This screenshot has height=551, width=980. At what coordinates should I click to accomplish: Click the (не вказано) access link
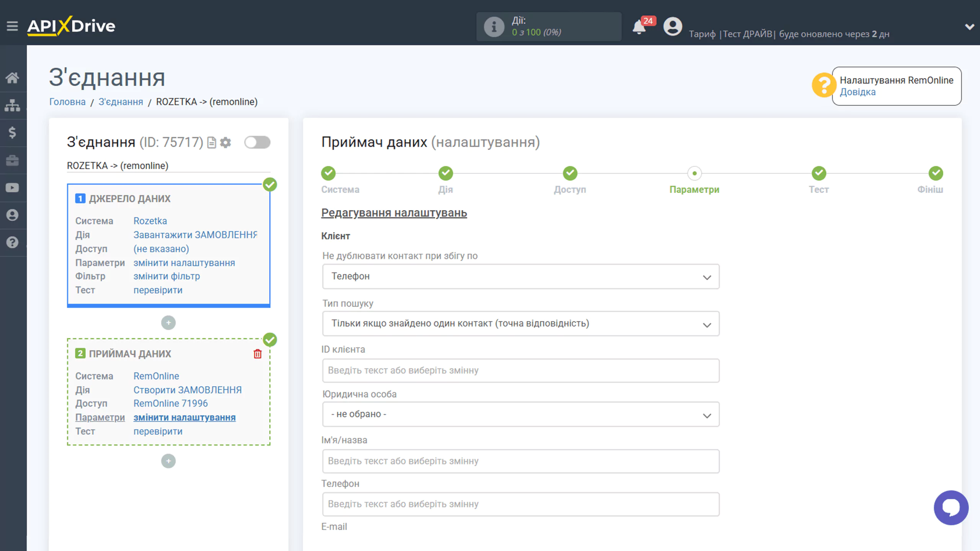click(x=161, y=249)
